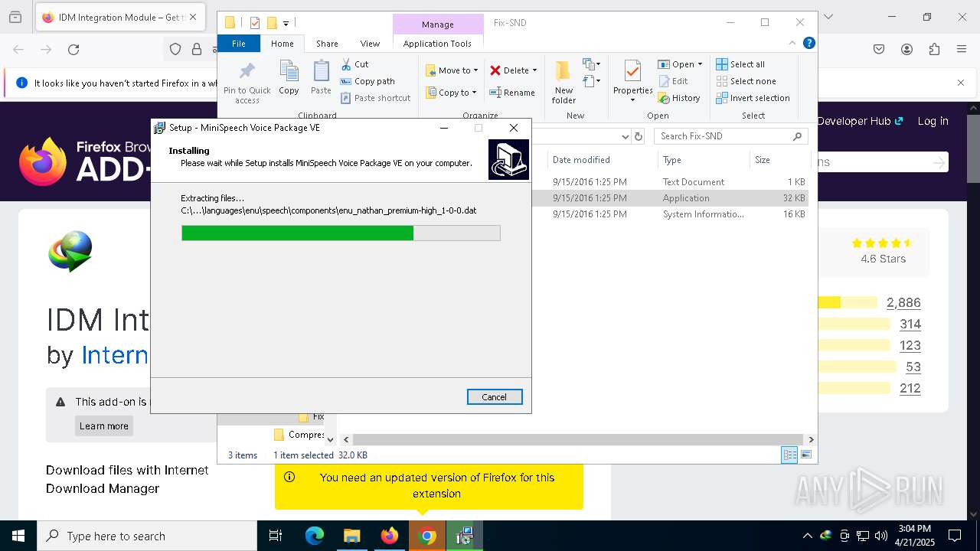The height and width of the screenshot is (551, 980).
Task: Dismiss the Firefox notification bar
Action: coord(961,83)
